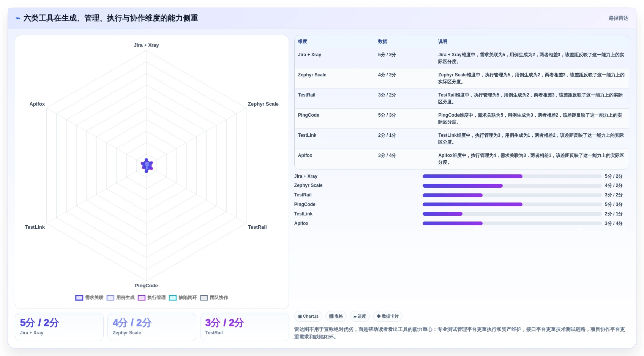Click the TestLink radar axis label

(x=35, y=227)
